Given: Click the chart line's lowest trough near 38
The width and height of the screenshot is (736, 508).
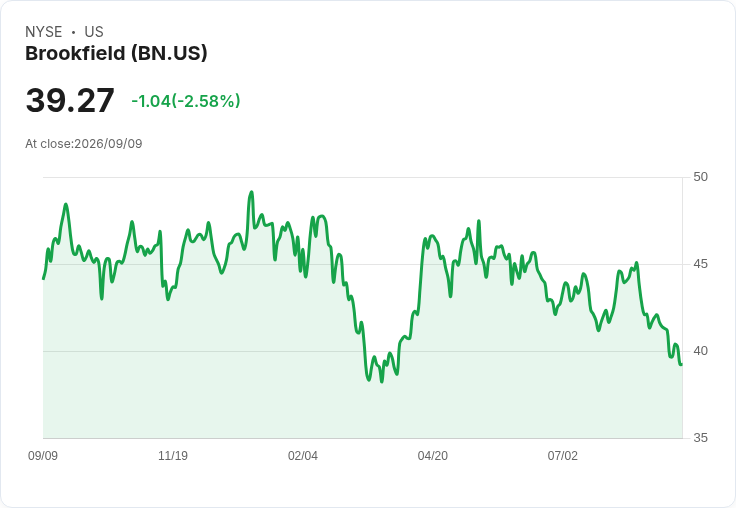Looking at the screenshot, I should (x=382, y=381).
